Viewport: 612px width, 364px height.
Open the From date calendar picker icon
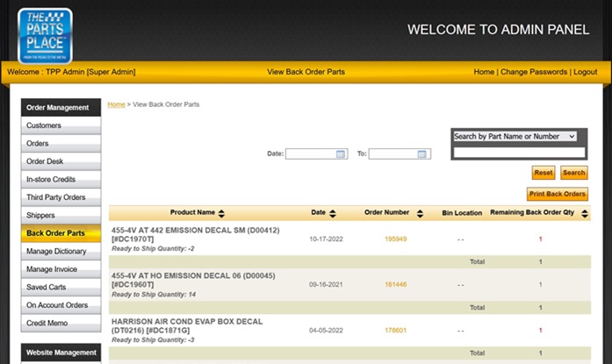342,153
